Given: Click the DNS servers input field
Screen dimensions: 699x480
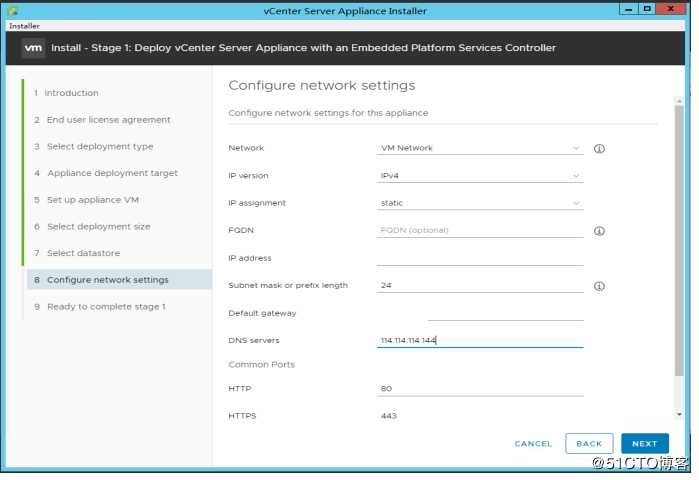Looking at the screenshot, I should pyautogui.click(x=480, y=341).
